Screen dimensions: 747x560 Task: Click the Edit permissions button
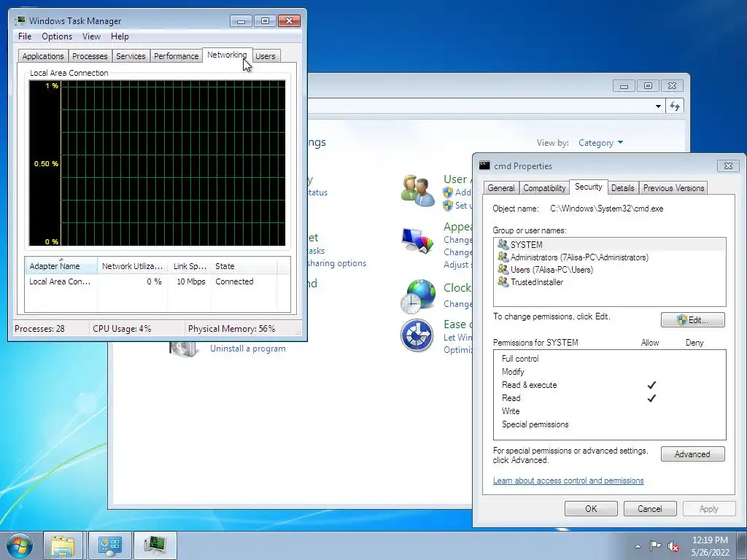[693, 320]
